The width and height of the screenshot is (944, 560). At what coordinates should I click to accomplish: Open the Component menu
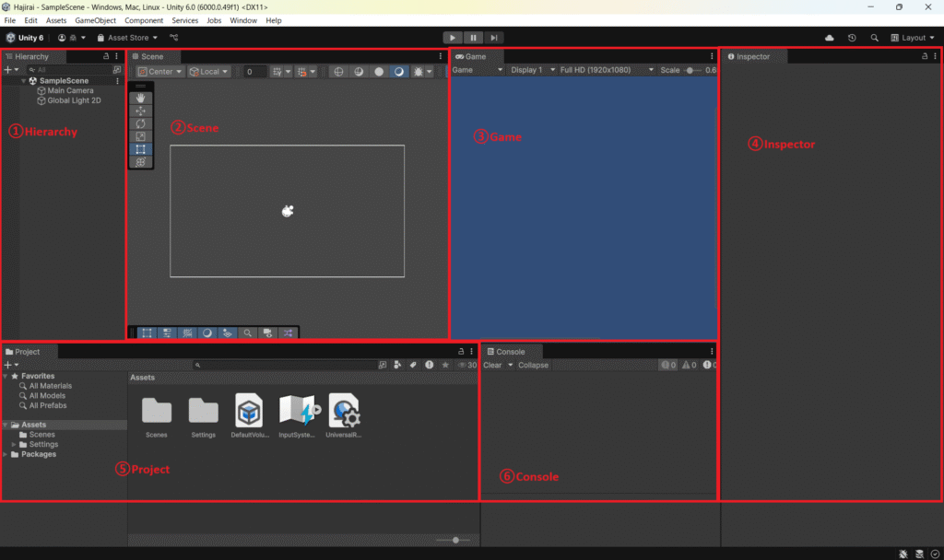tap(144, 20)
